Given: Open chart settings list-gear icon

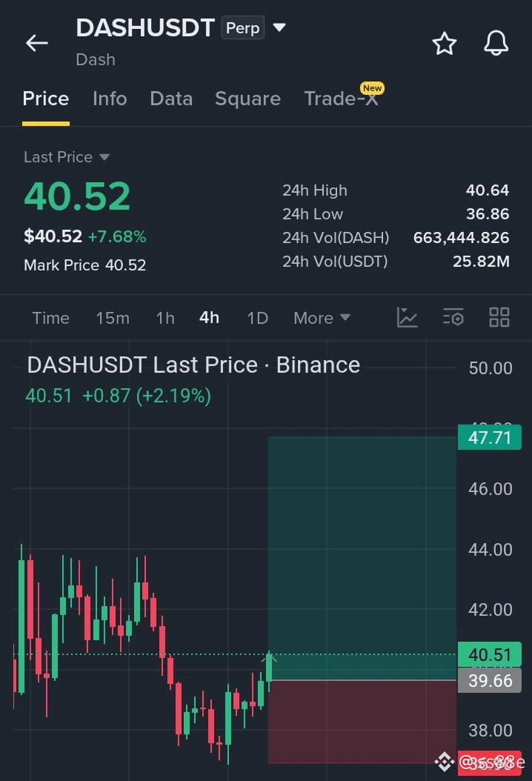Looking at the screenshot, I should point(453,317).
